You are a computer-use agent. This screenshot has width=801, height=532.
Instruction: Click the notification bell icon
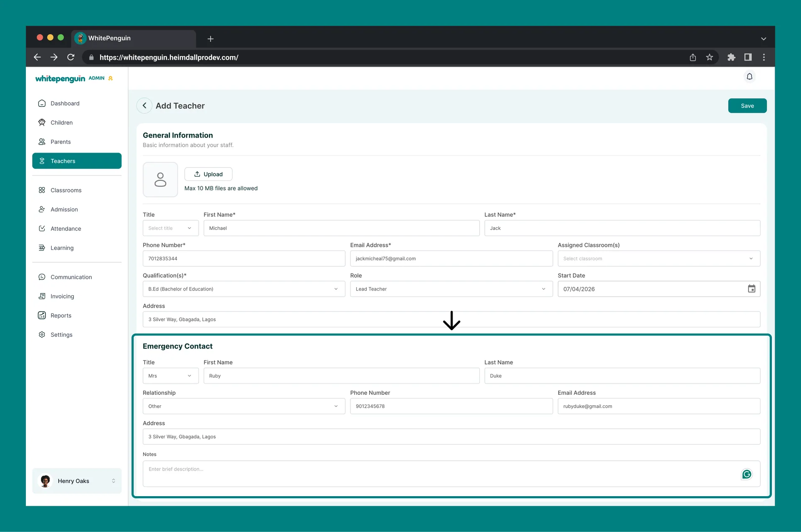(x=749, y=77)
